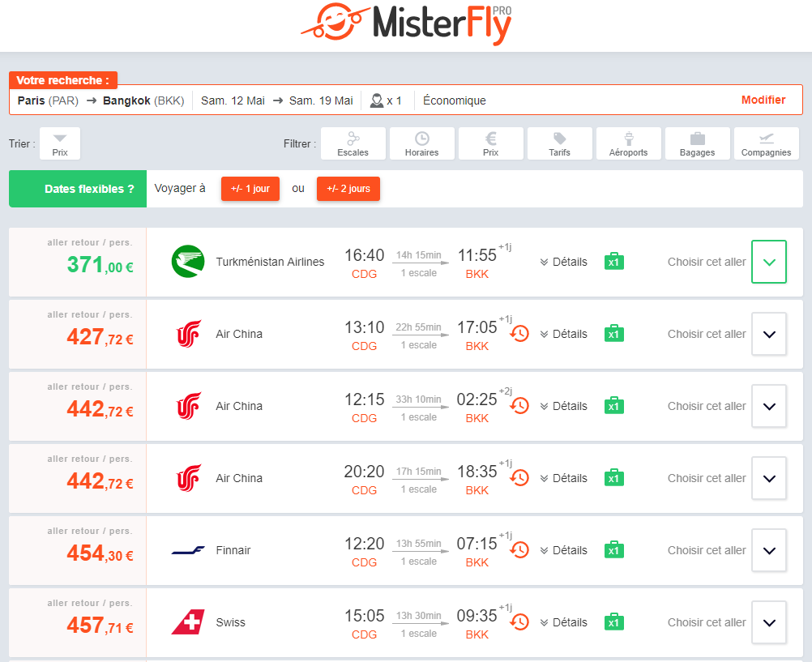Click the Turkménistan Airlines logo
The width and height of the screenshot is (812, 662).
tap(188, 262)
